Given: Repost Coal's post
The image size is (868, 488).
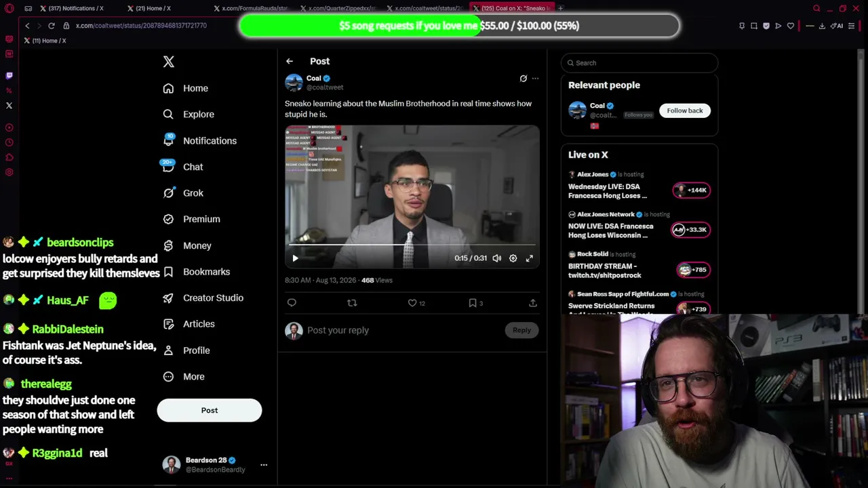Looking at the screenshot, I should point(352,303).
